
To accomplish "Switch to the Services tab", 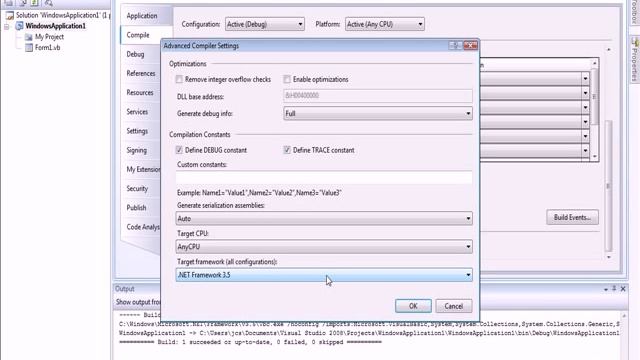I will (x=137, y=112).
